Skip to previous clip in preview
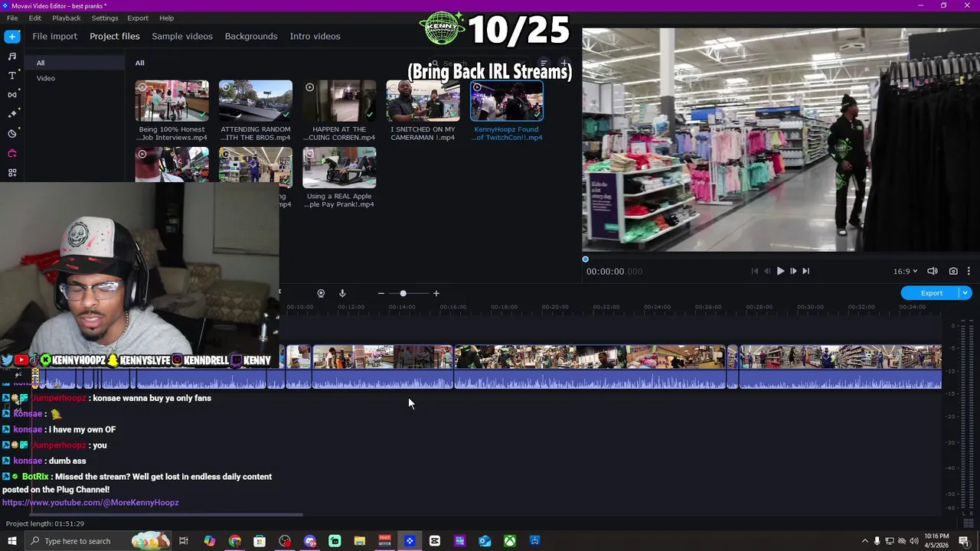980x551 pixels. [755, 271]
